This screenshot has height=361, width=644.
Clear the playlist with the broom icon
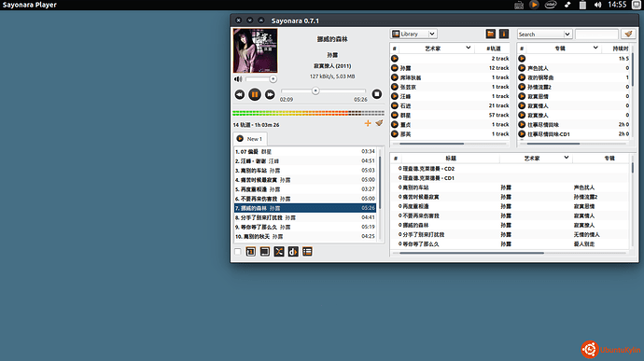point(379,123)
